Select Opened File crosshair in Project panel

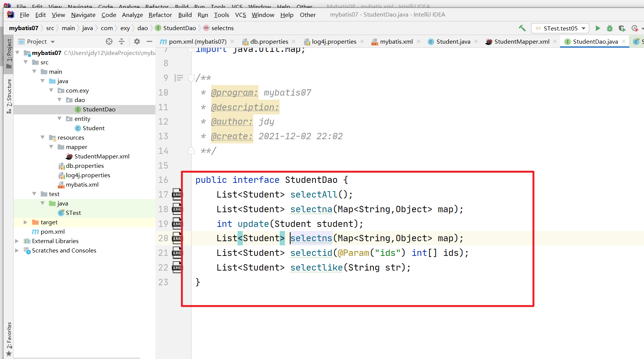coord(109,41)
